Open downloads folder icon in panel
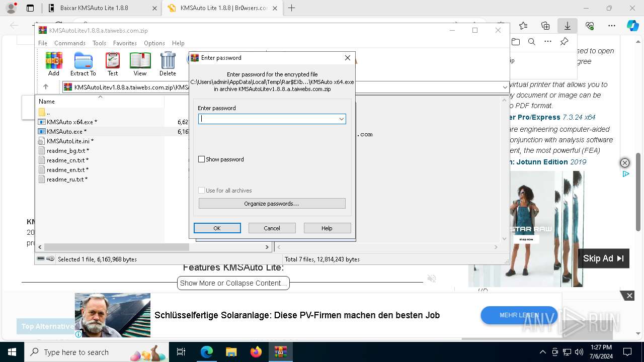Screen dimensions: 644x362 click(515, 42)
